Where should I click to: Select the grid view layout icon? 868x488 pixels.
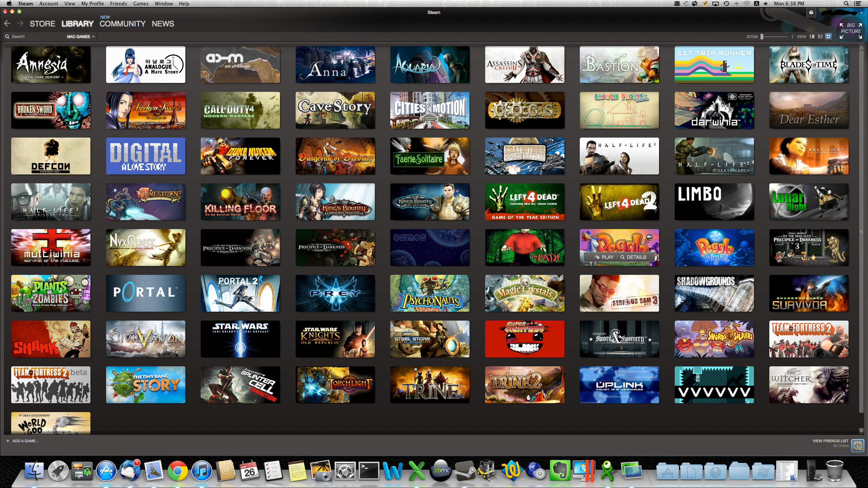(828, 37)
